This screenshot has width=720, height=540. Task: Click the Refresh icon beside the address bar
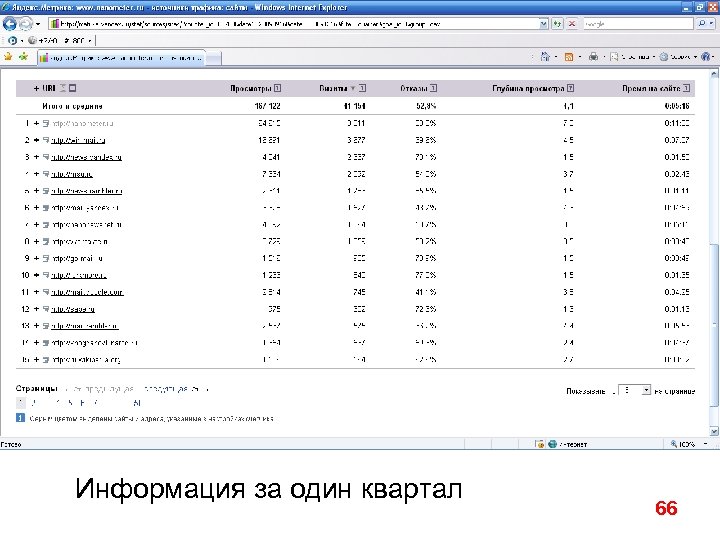557,24
